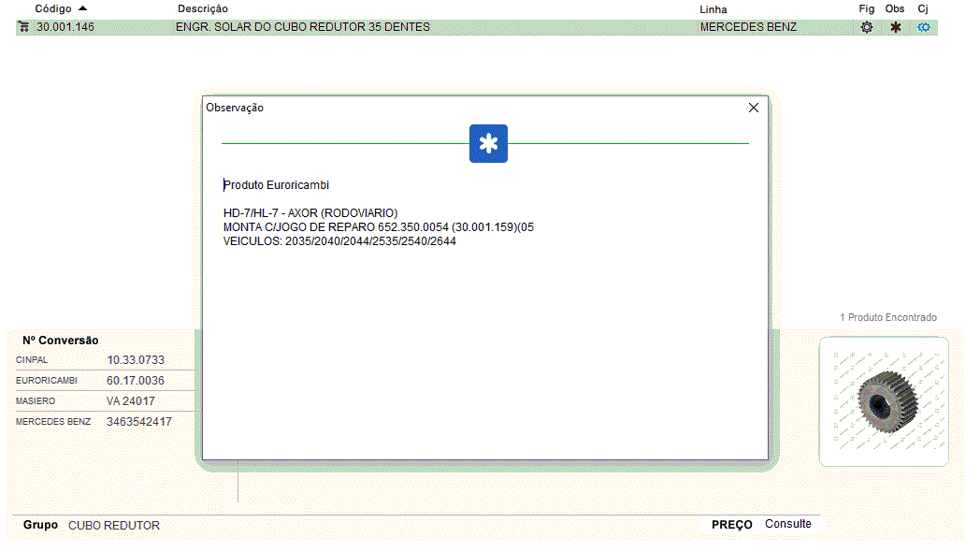Click the Produto Euroricambi text in dialog
980x552 pixels.
pyautogui.click(x=277, y=185)
